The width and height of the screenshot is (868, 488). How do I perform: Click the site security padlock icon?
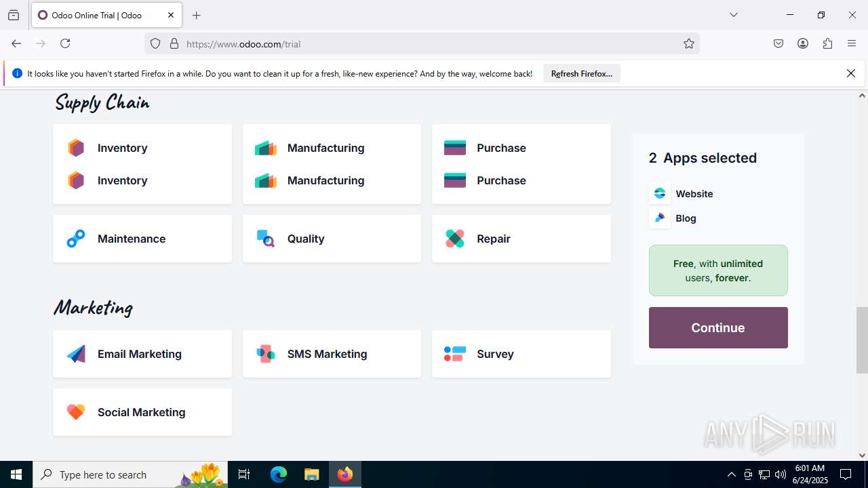(174, 44)
